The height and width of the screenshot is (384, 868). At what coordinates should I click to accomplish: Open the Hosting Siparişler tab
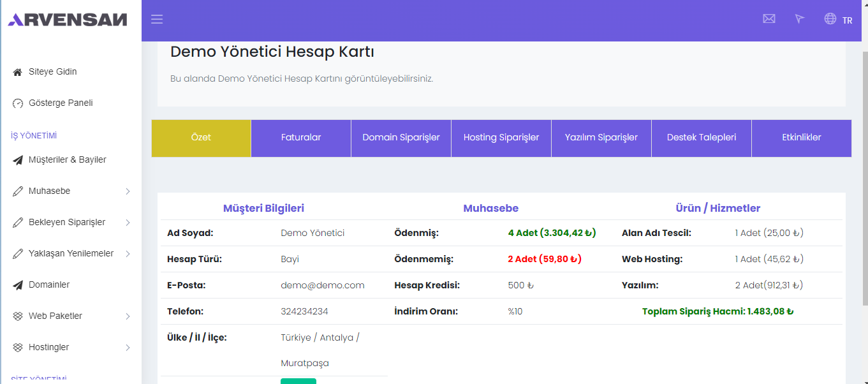click(x=501, y=138)
